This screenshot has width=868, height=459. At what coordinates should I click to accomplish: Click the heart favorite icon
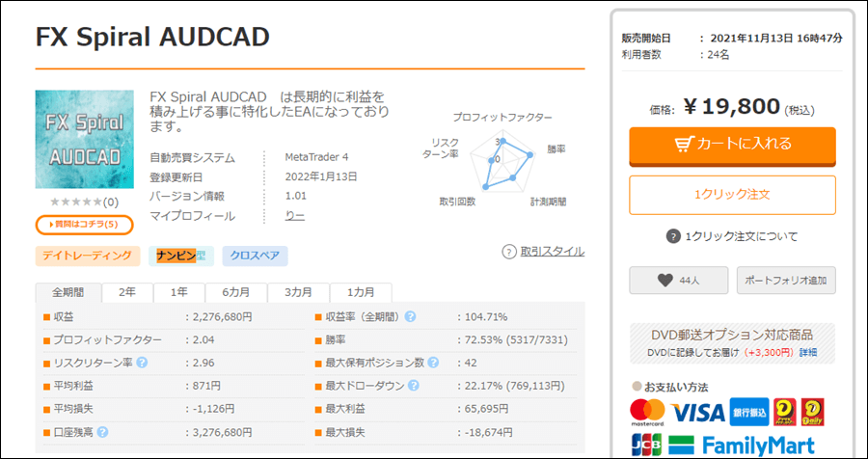tap(665, 281)
